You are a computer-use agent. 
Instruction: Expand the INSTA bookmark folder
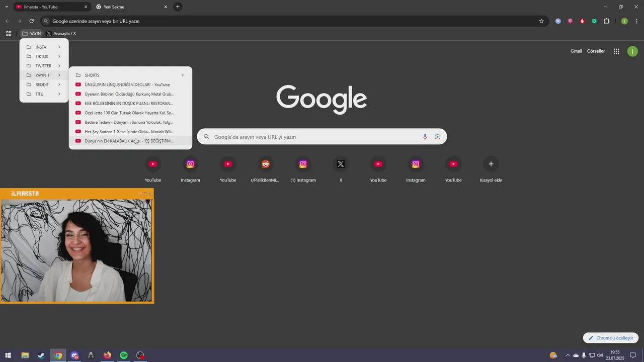pos(44,47)
